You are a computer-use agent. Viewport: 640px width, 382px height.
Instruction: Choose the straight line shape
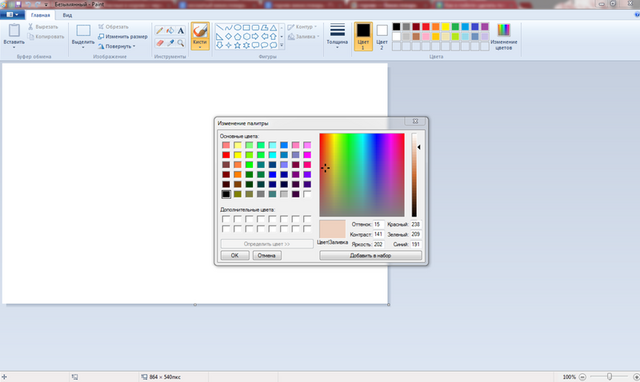220,28
